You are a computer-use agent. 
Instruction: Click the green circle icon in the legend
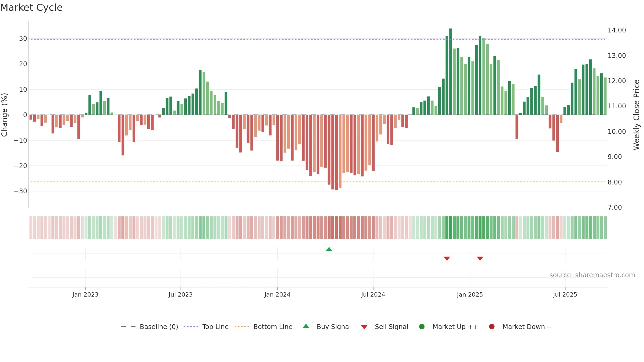pos(422,327)
